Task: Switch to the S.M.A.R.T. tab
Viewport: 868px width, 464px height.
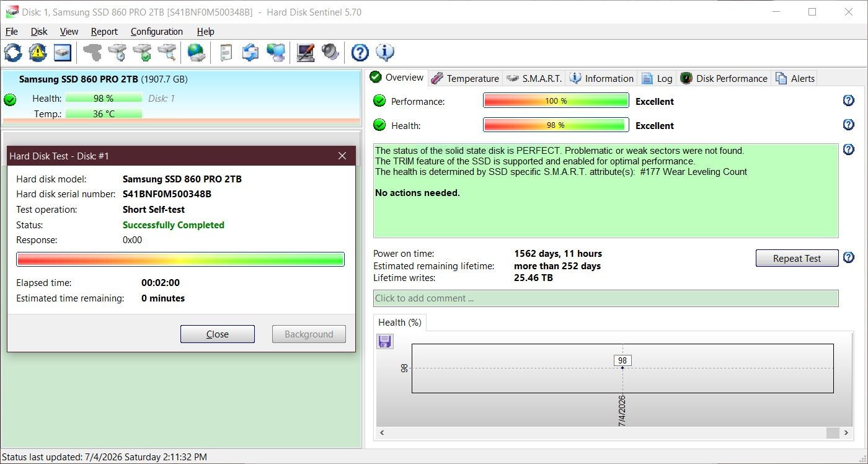Action: coord(534,78)
